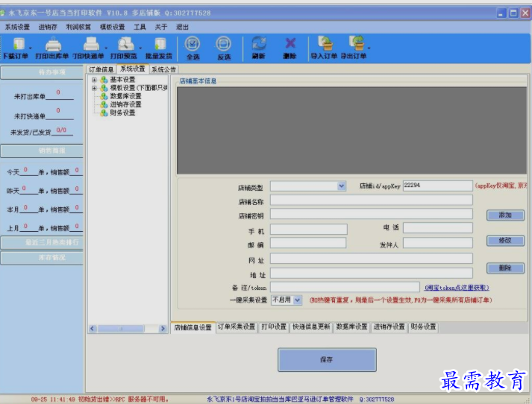This screenshot has height=404, width=532.
Task: Open the 淘宝token点这里获取 link
Action: coord(457,288)
